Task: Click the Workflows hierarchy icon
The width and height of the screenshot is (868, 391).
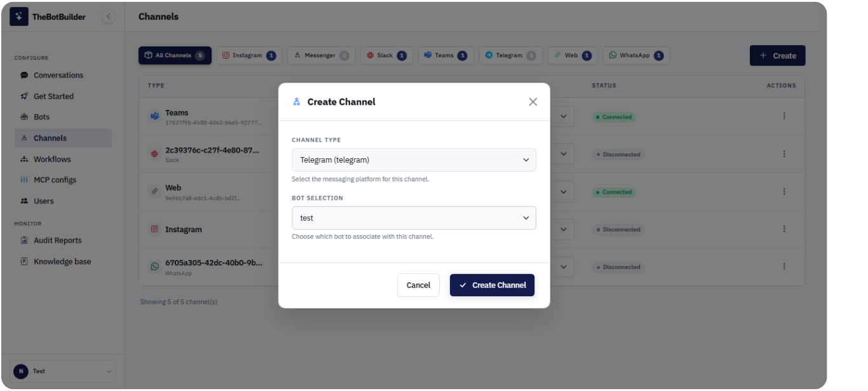Action: (x=24, y=159)
